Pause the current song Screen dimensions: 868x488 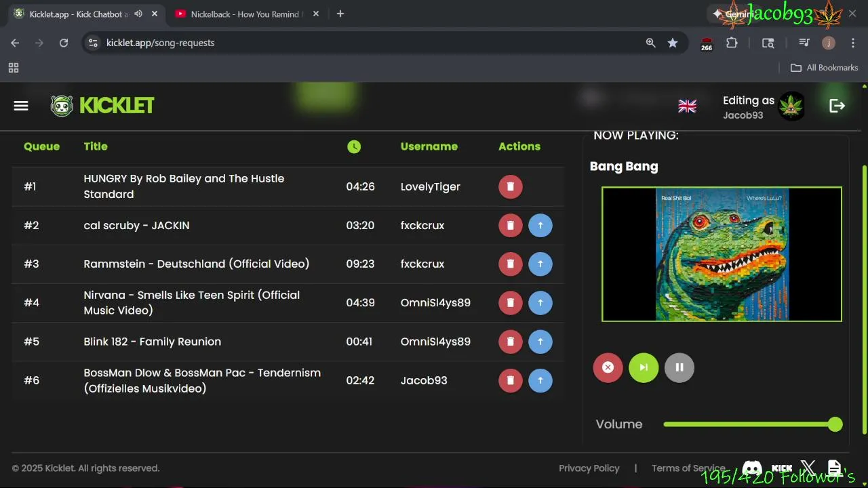[x=679, y=367]
